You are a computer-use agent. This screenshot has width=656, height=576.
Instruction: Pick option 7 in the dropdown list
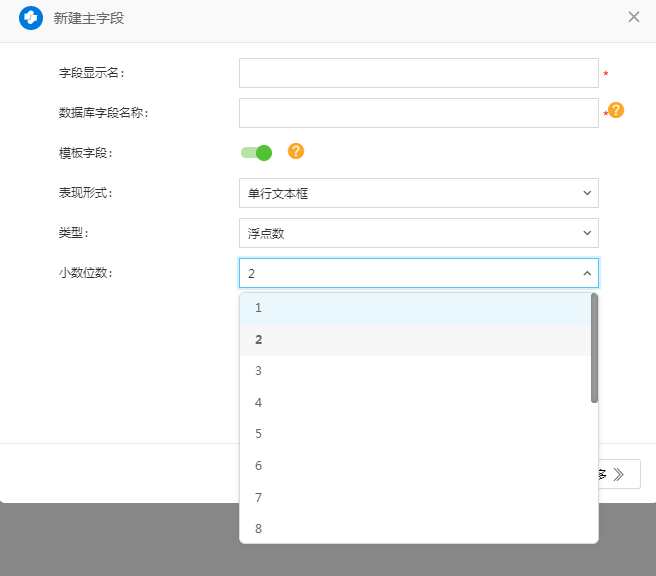point(415,497)
